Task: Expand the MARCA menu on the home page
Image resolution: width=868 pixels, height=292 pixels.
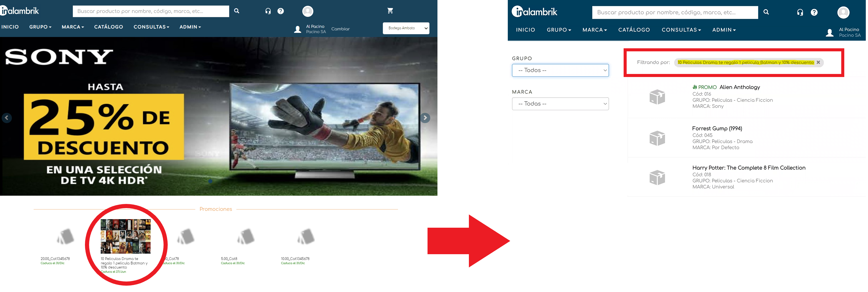Action: click(x=73, y=27)
